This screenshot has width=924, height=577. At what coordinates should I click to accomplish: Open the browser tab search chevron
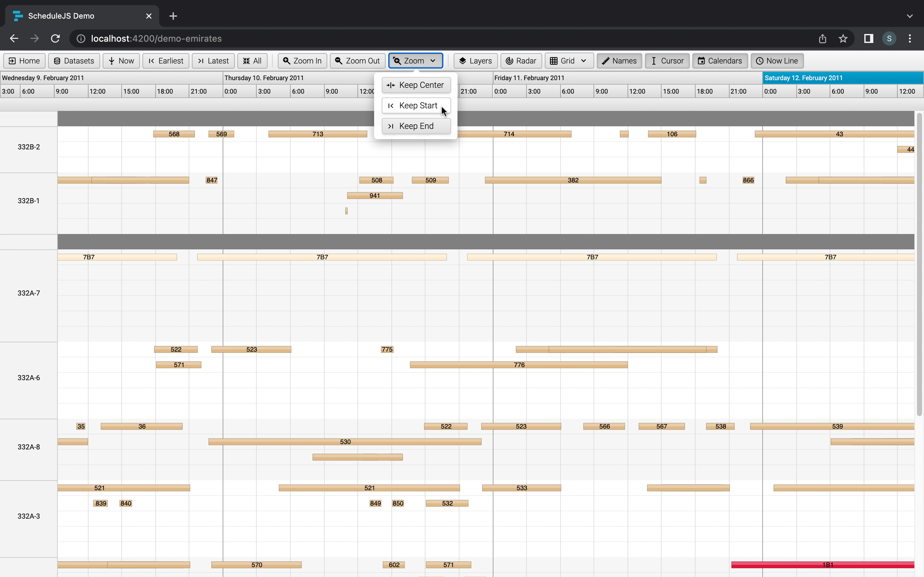click(x=910, y=16)
